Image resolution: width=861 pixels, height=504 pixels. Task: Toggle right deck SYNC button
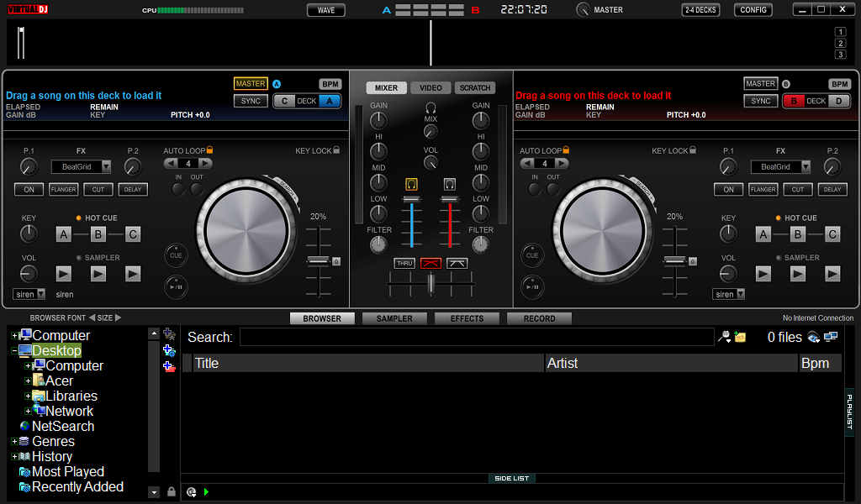[x=761, y=101]
